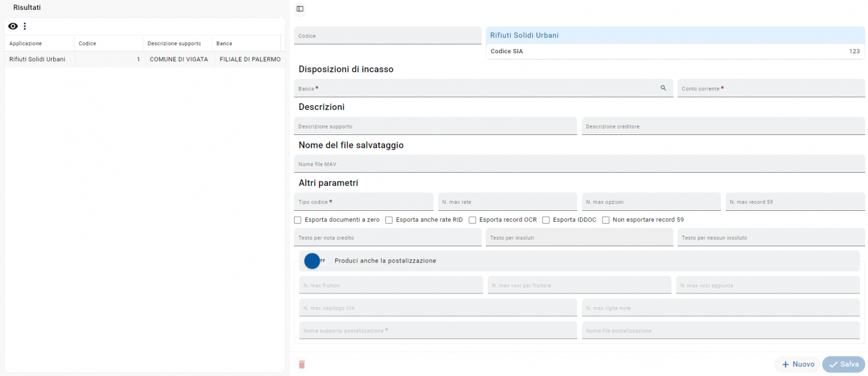Toggle the side panel layout icon
This screenshot has height=376, width=868.
tap(300, 9)
